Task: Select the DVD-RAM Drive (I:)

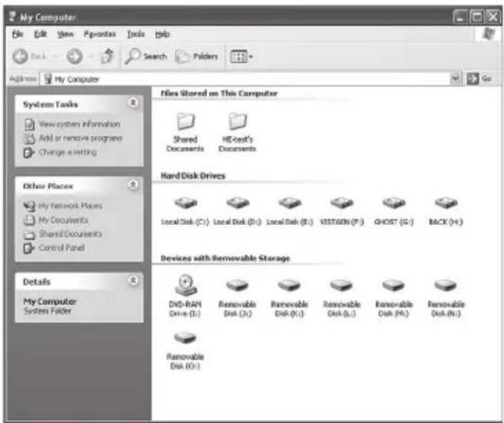Action: coord(185,295)
